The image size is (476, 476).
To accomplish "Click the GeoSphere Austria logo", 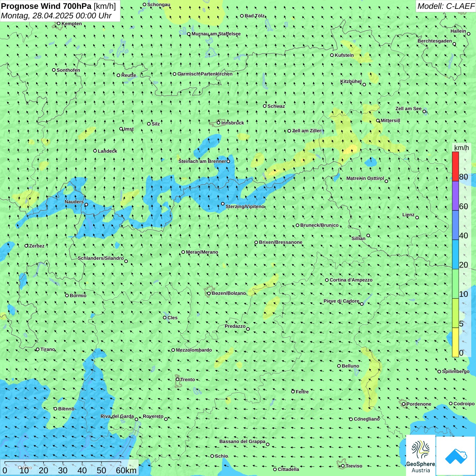I will [421, 455].
